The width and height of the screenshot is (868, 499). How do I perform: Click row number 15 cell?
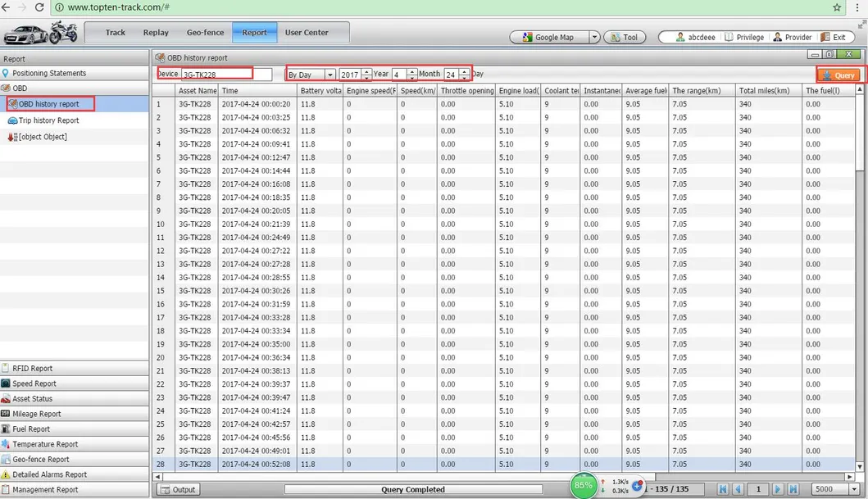(164, 290)
